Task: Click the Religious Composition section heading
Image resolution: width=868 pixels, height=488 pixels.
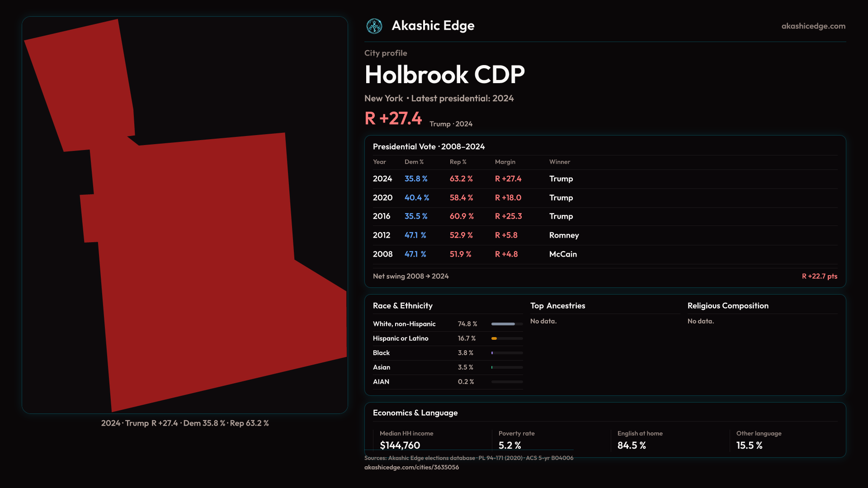Action: coord(728,306)
